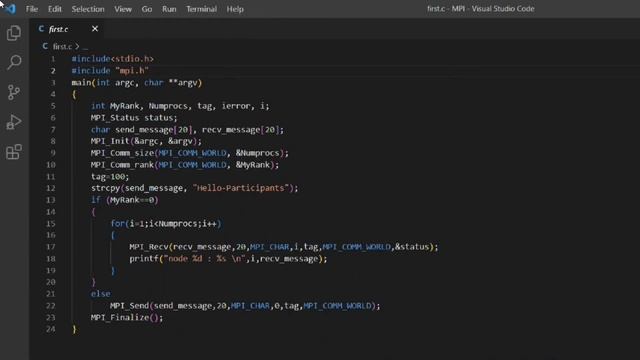Click the C file icon in breadcrumb

tap(45, 46)
